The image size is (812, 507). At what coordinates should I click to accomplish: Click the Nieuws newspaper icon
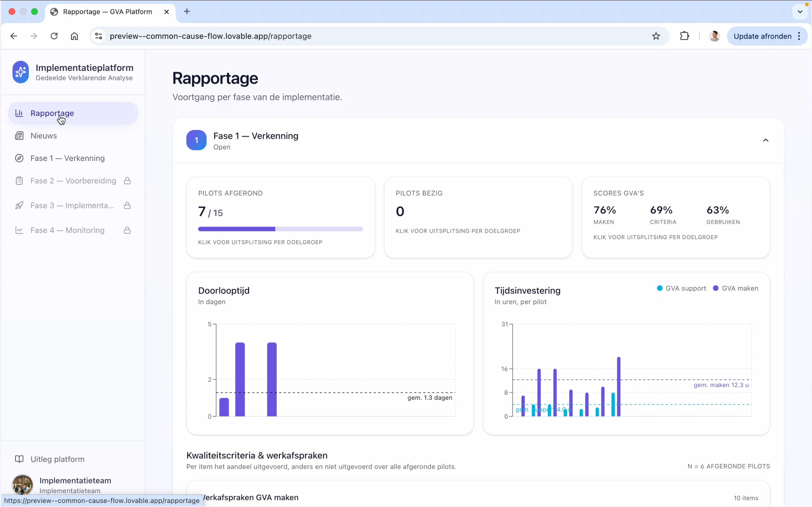[19, 136]
